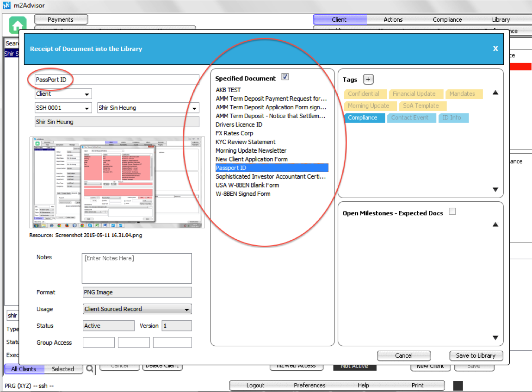Screen dimensions: 532x392
Task: Click down arrow in Open Milestones panel
Action: click(495, 338)
